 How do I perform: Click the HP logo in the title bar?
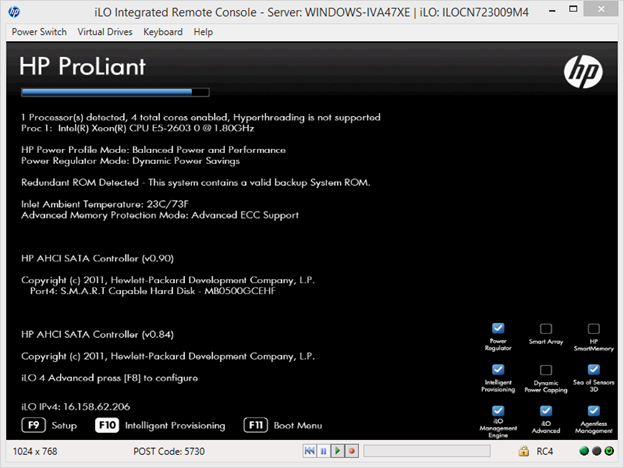click(x=14, y=12)
